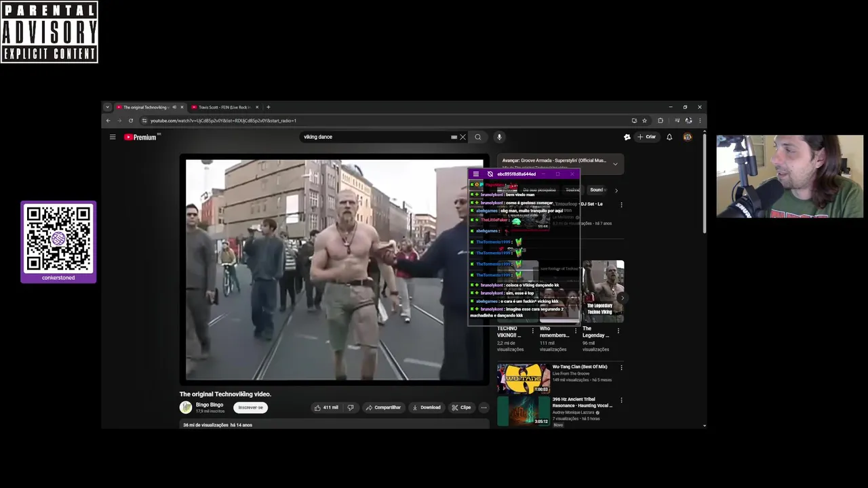The height and width of the screenshot is (488, 868).
Task: Open the YouTube hamburger guide menu
Action: (113, 137)
